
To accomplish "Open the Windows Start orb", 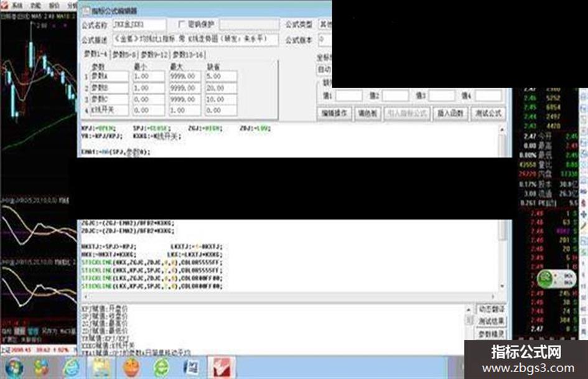I will click(x=14, y=367).
